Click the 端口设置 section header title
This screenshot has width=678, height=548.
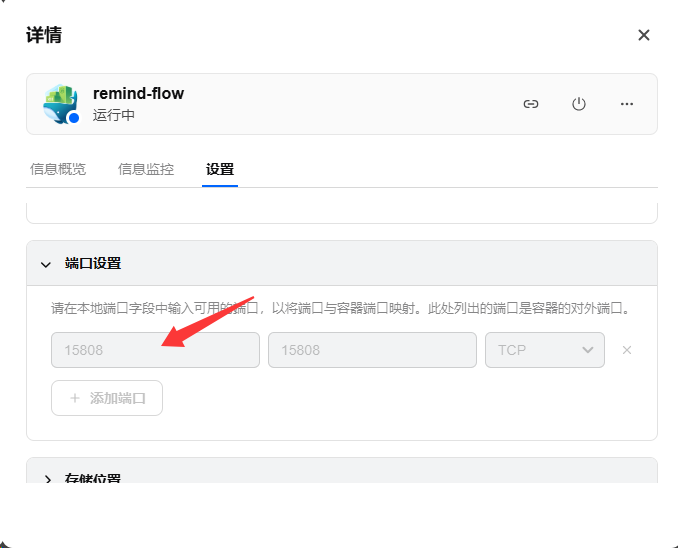(93, 263)
